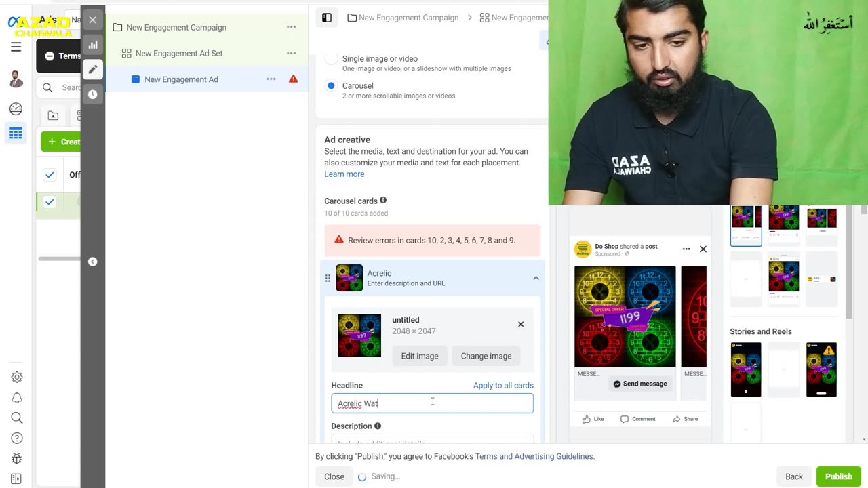Open the settings gear icon in sidebar
The width and height of the screenshot is (868, 488).
[17, 378]
